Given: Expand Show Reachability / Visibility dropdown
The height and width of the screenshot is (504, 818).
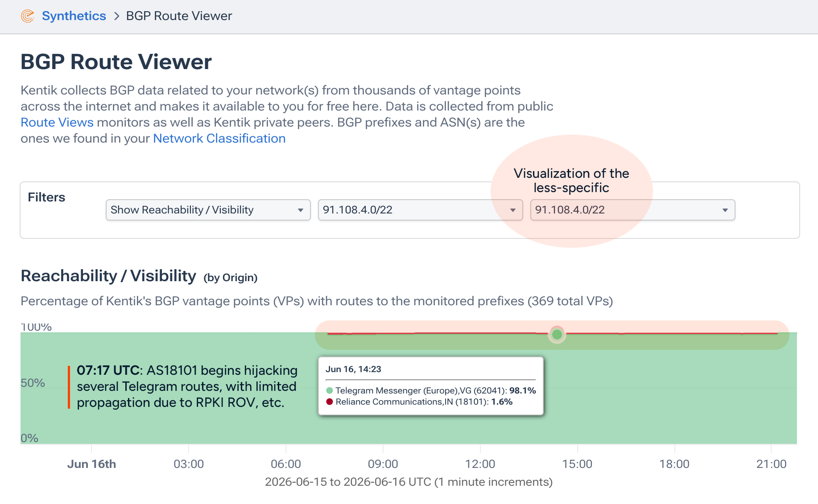Looking at the screenshot, I should pos(208,210).
